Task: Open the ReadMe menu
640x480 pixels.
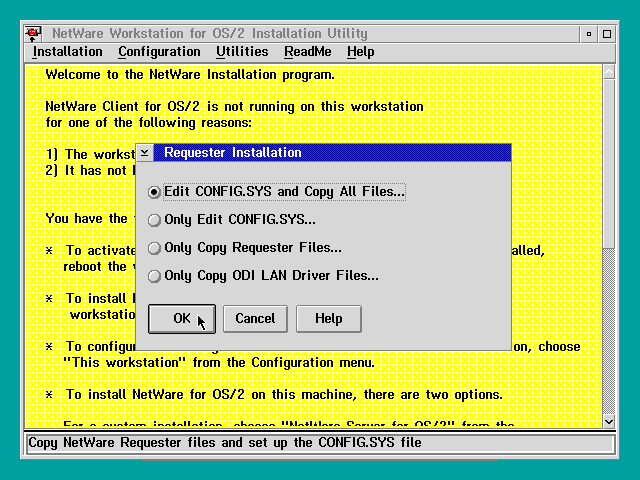Action: click(x=308, y=52)
